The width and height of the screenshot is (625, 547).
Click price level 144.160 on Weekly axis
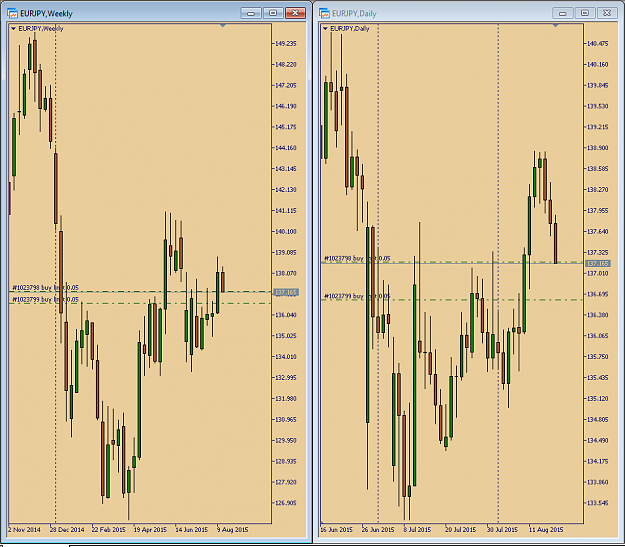click(x=286, y=148)
